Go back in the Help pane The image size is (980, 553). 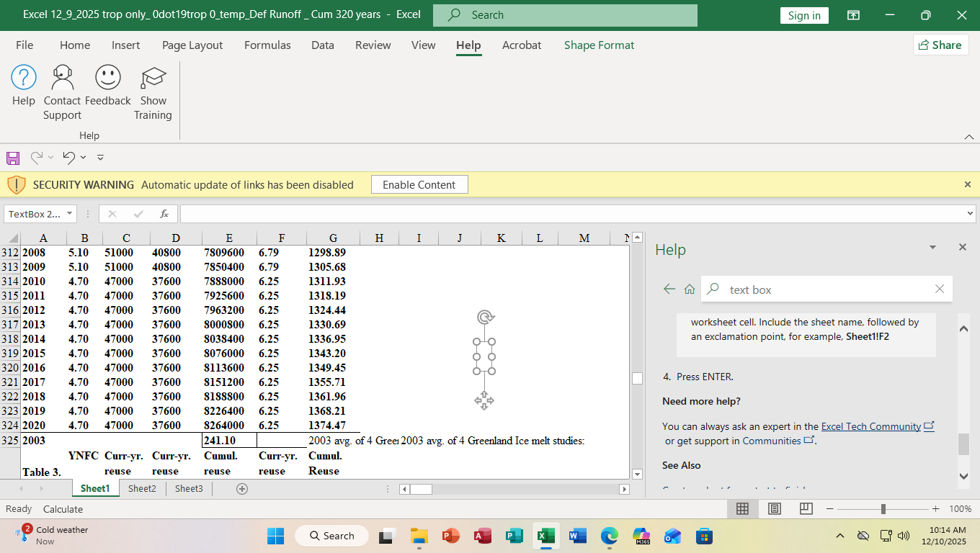pos(669,289)
